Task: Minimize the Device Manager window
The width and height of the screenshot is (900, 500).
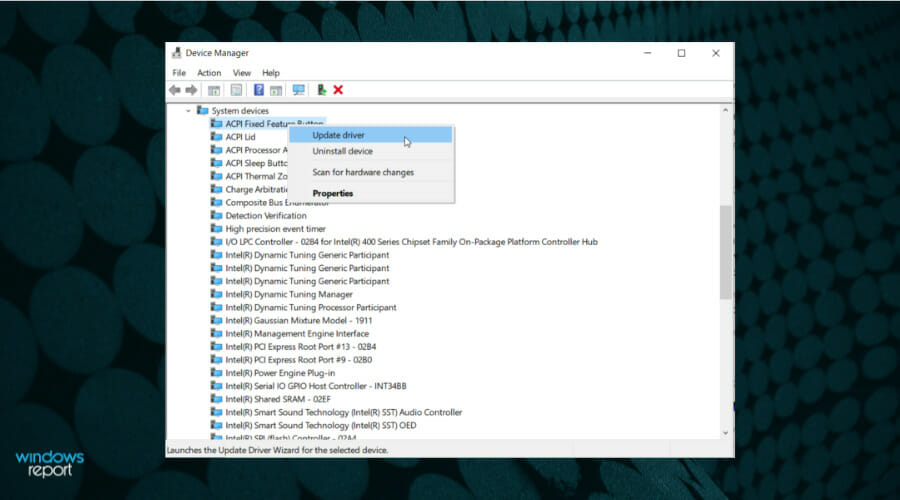Action: 647,53
